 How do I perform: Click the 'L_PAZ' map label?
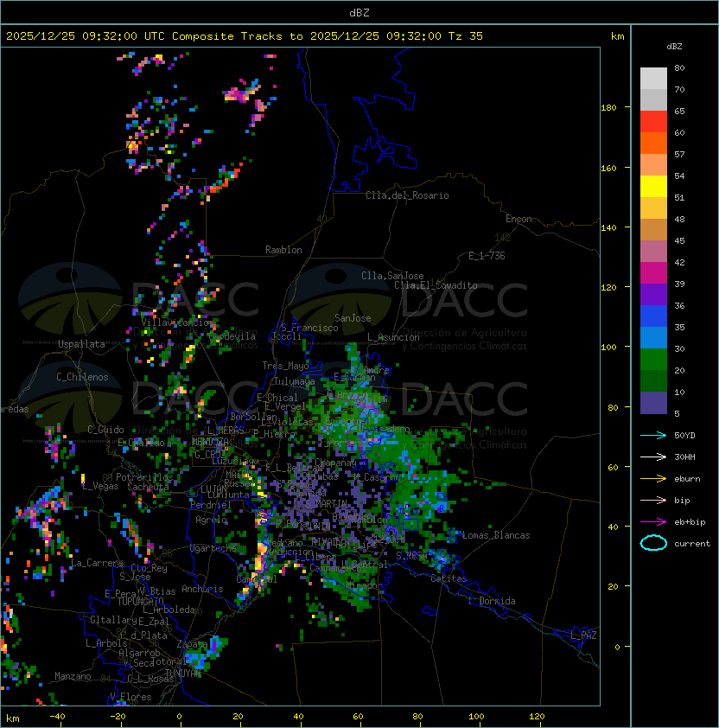pos(583,636)
